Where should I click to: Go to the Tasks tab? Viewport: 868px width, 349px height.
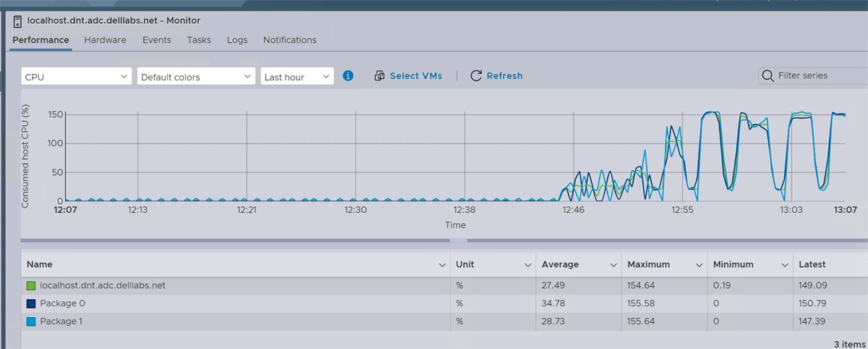pyautogui.click(x=199, y=40)
